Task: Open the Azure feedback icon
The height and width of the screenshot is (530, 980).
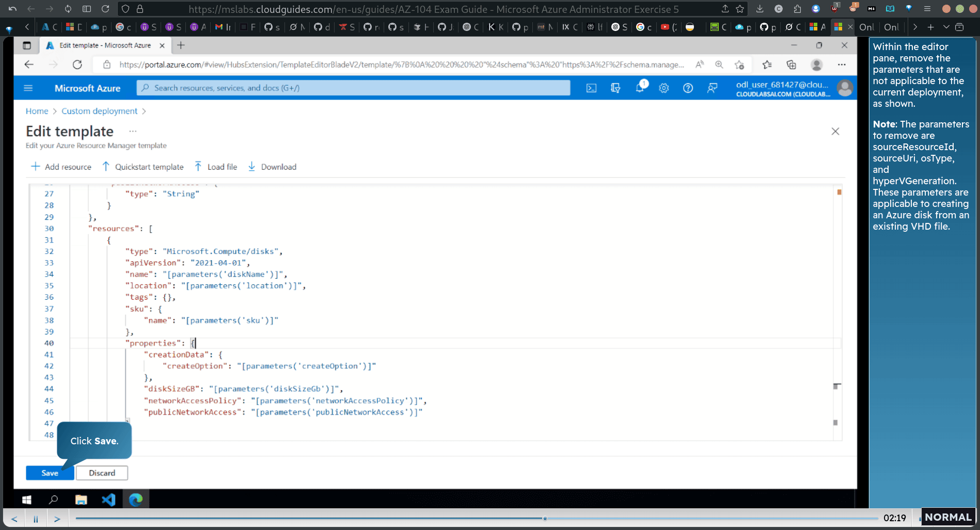Action: point(712,88)
